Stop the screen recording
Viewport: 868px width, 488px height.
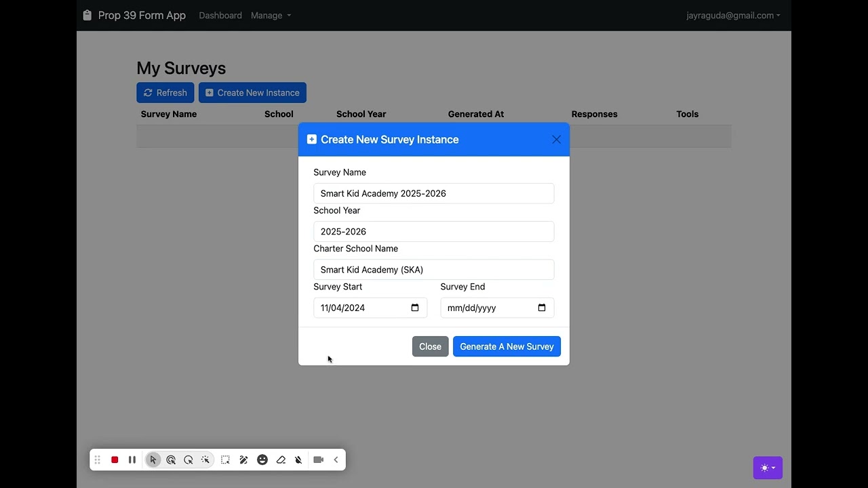coord(115,460)
